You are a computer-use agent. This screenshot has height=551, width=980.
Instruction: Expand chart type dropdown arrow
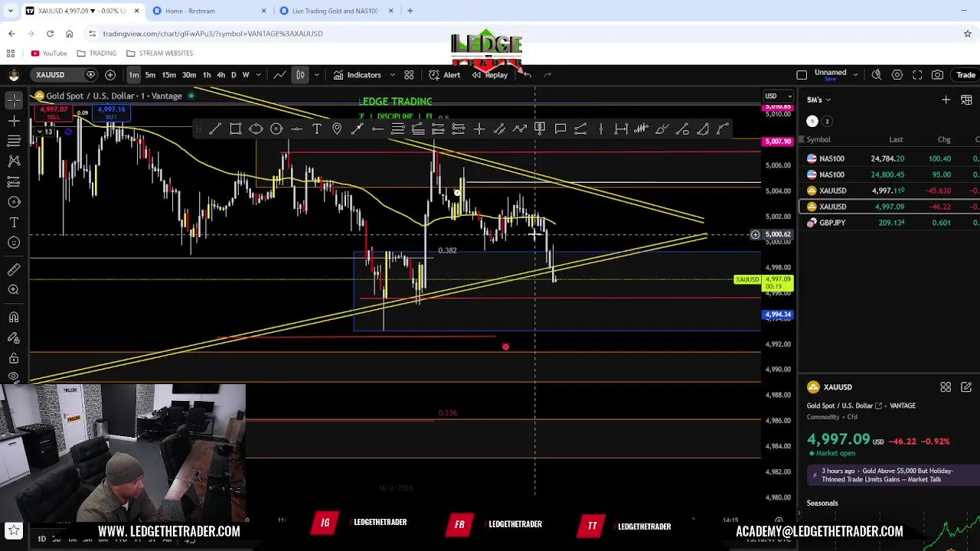pyautogui.click(x=316, y=74)
